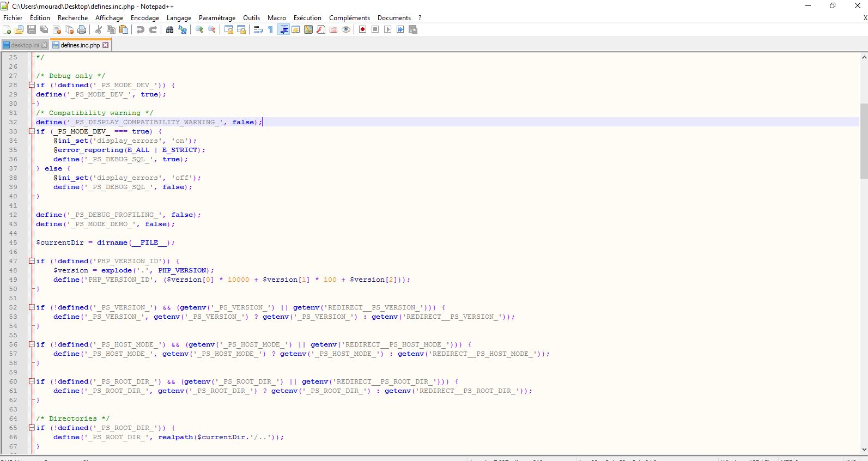Close the defines.inc.php tab
This screenshot has height=461, width=868.
[106, 45]
